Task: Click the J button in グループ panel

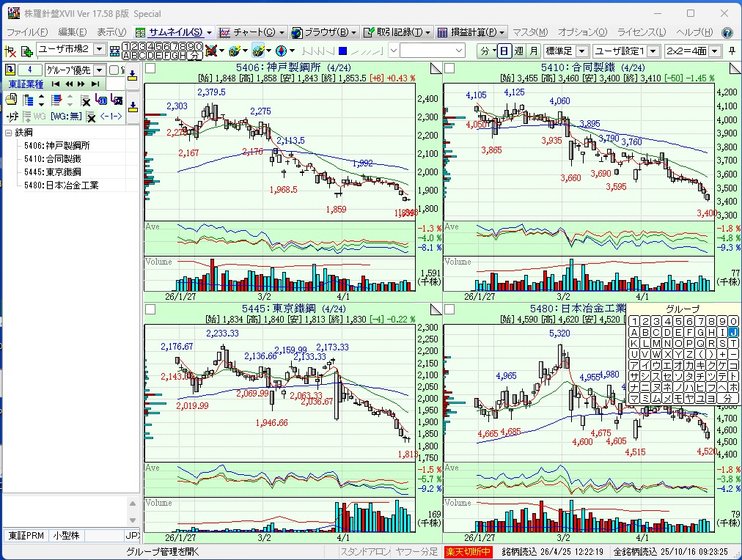Action: point(733,332)
